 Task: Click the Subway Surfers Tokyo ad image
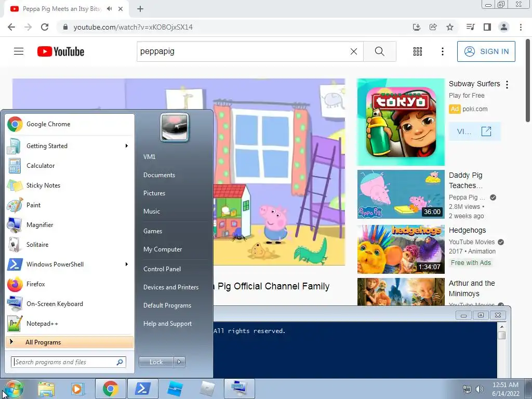tap(401, 122)
